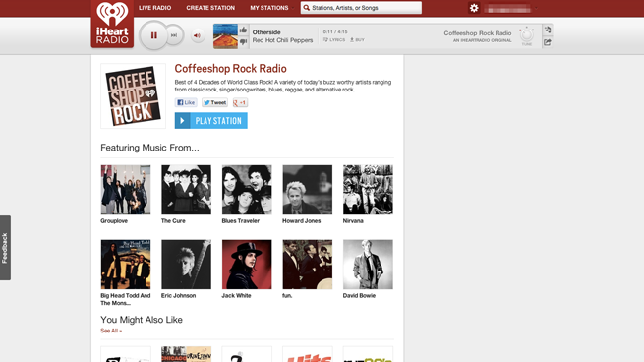Focus the Stations, Artists, or Songs search box

(361, 8)
